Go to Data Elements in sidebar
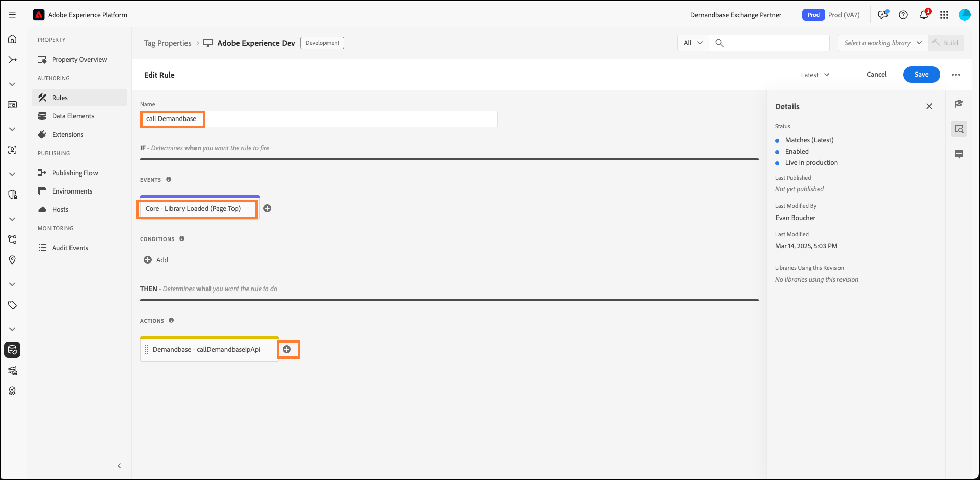This screenshot has width=980, height=480. click(73, 116)
